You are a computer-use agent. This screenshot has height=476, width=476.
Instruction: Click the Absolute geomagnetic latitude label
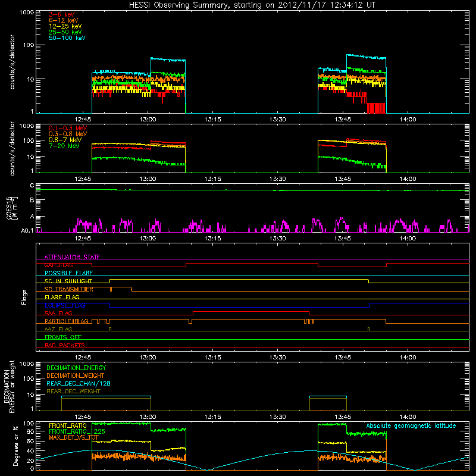click(x=411, y=425)
